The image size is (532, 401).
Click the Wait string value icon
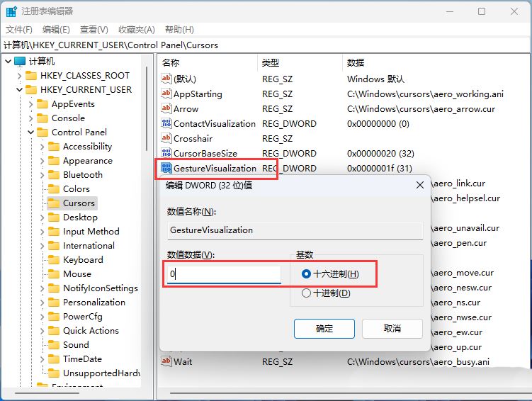pos(166,361)
